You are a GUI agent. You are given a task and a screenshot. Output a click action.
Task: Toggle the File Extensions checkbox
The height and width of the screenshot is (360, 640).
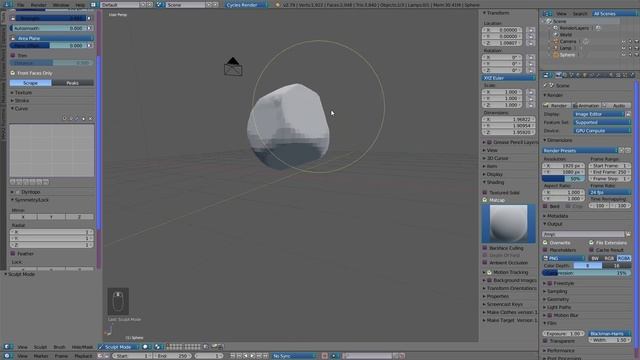(x=591, y=242)
